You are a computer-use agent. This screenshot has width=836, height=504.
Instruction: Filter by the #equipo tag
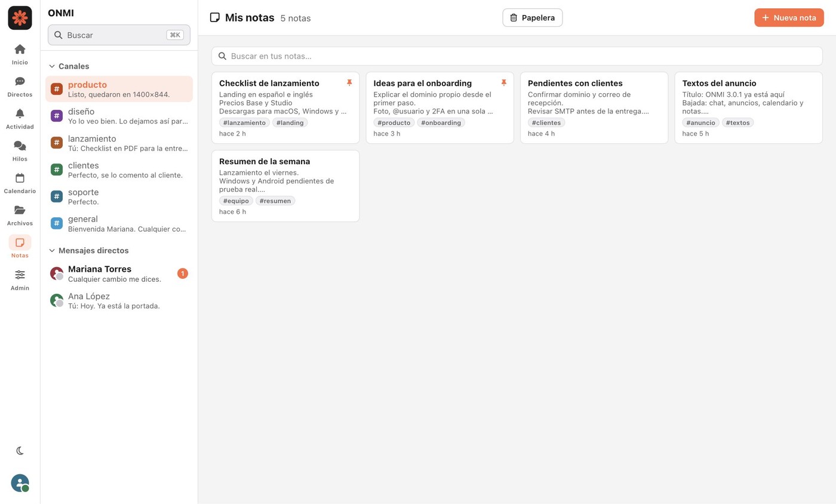click(236, 201)
